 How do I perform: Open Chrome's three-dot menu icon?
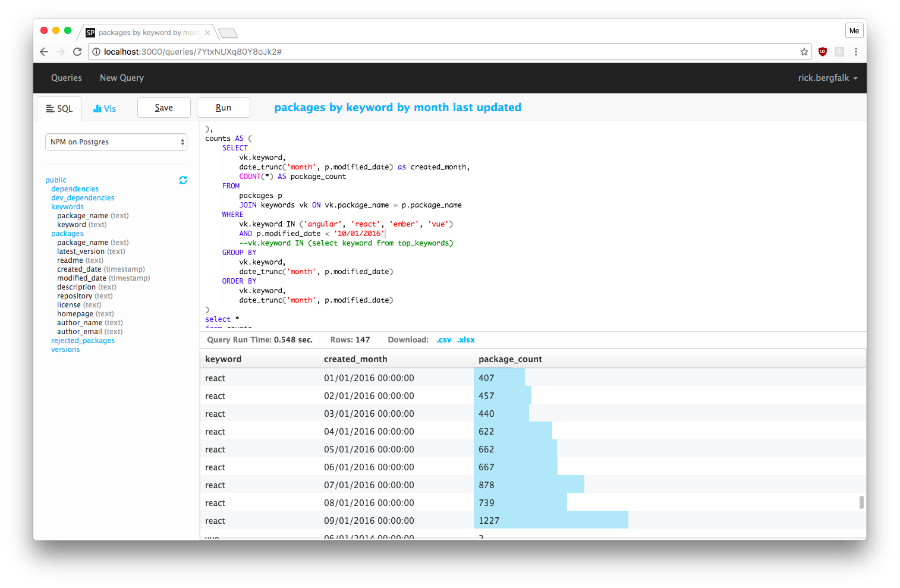[856, 52]
